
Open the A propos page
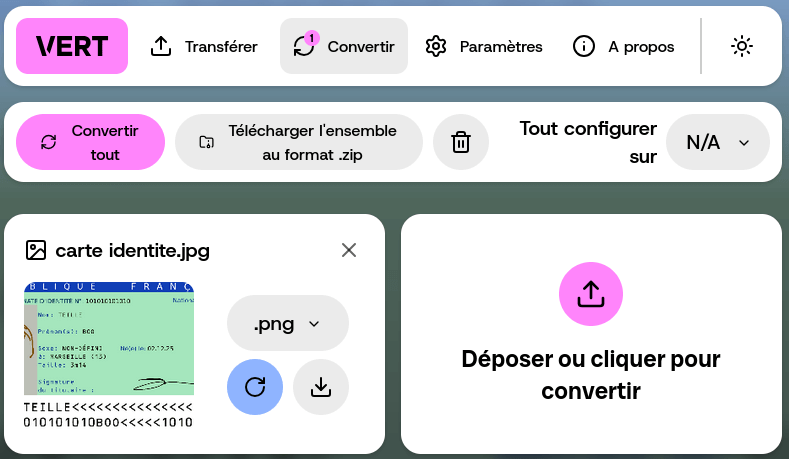(x=623, y=46)
